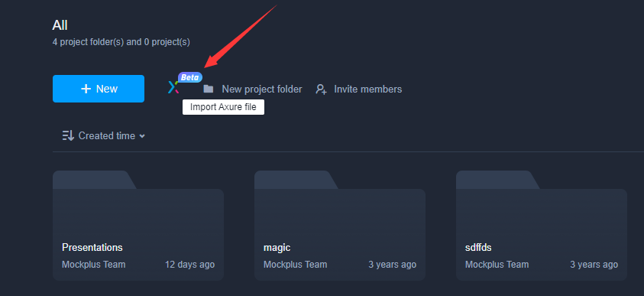This screenshot has height=296, width=644.
Task: Click the blue New button
Action: [x=98, y=89]
